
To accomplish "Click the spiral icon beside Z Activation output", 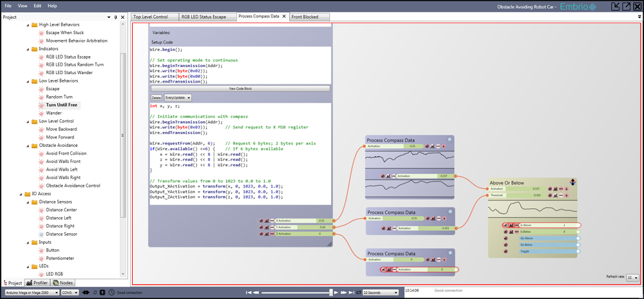I will tap(261, 234).
